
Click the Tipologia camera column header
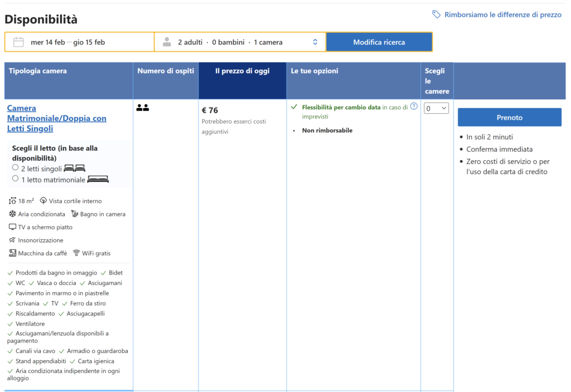[x=37, y=71]
